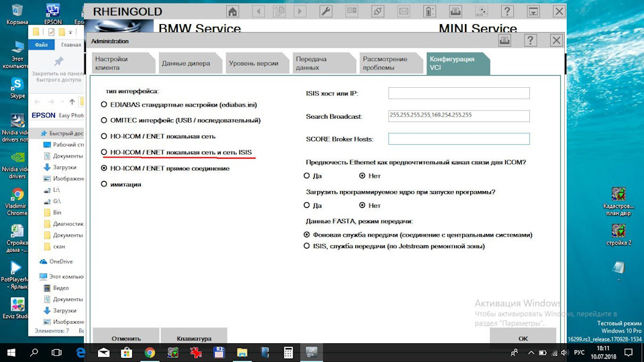Viewport: 644px width, 362px height.
Task: Select Диагностика folder in Explorer sidebar
Action: (x=64, y=224)
